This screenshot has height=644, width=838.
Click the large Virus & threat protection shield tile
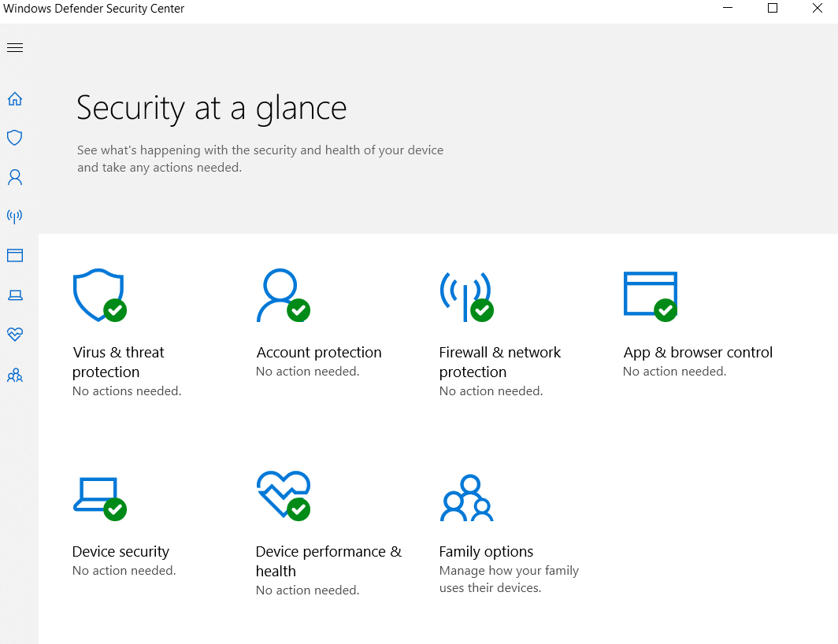pyautogui.click(x=98, y=295)
